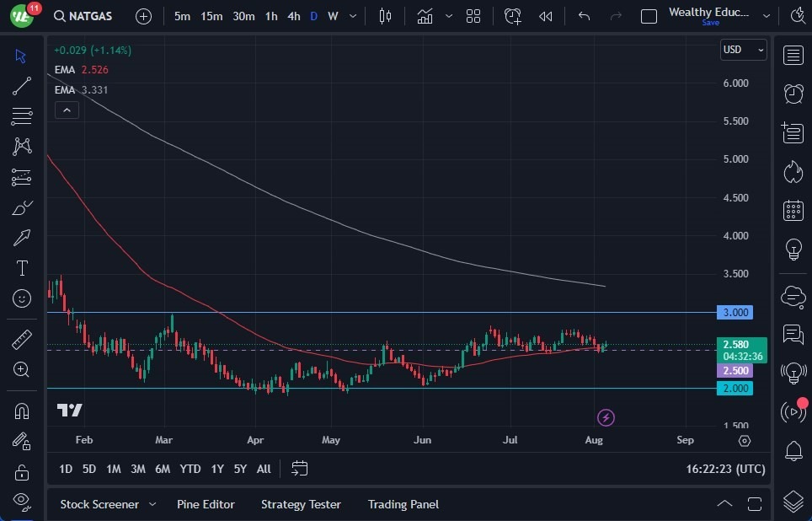Set the range to YTD
Screen dimensions: 812x521
click(190, 470)
